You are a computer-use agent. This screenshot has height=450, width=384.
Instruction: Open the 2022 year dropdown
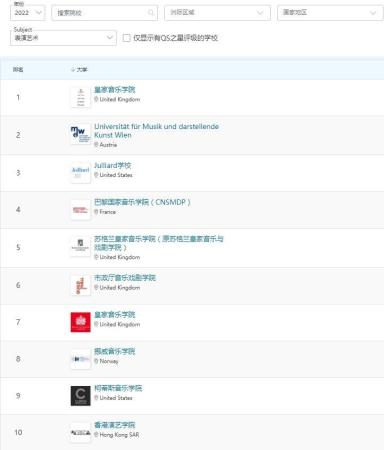pyautogui.click(x=28, y=13)
